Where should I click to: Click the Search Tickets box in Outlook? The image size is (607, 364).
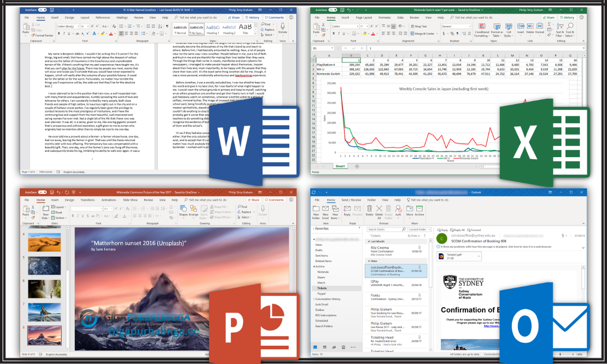[x=387, y=230]
